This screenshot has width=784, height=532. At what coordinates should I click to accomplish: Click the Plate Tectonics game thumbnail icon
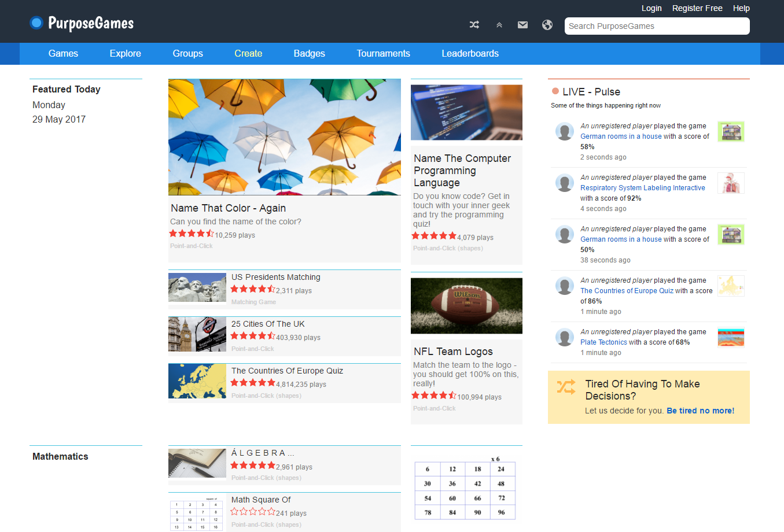[x=731, y=337]
